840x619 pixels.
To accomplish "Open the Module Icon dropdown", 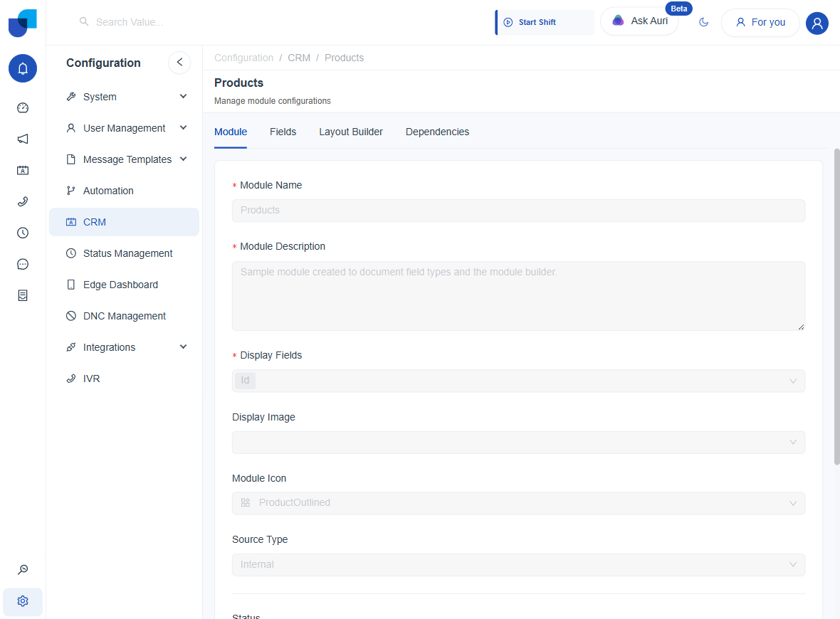I will (x=518, y=503).
